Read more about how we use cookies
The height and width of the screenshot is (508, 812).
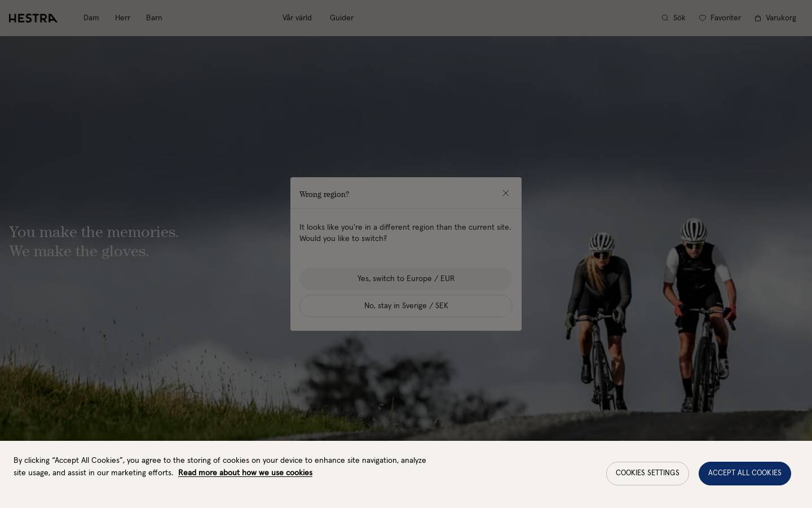point(245,473)
